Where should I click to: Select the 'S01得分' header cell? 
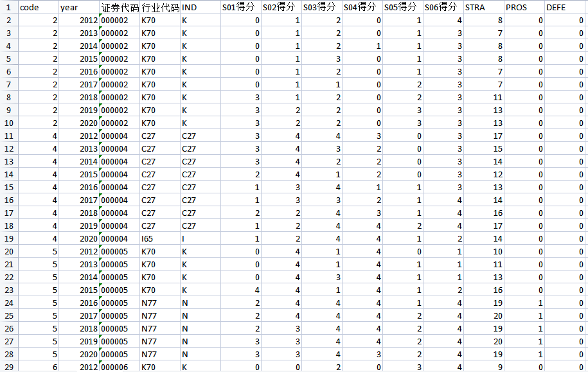[241, 7]
